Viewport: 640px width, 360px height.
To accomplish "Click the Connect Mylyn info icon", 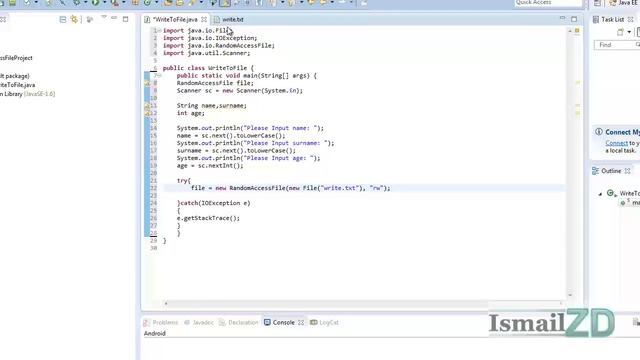I will click(599, 132).
